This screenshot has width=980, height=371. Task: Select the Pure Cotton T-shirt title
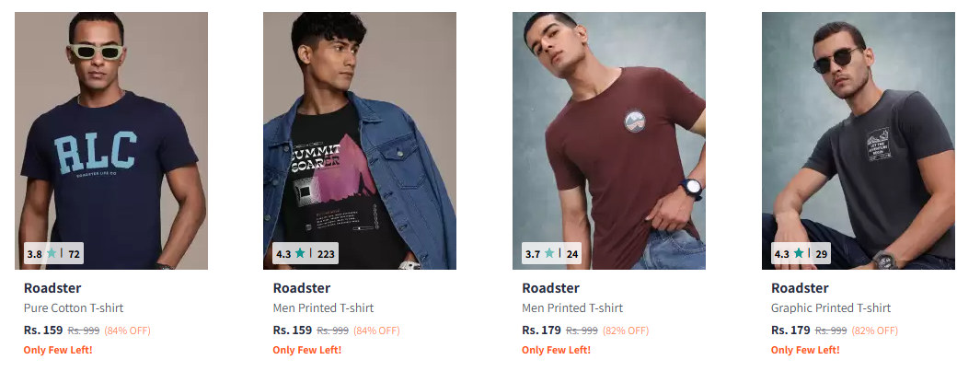point(74,307)
